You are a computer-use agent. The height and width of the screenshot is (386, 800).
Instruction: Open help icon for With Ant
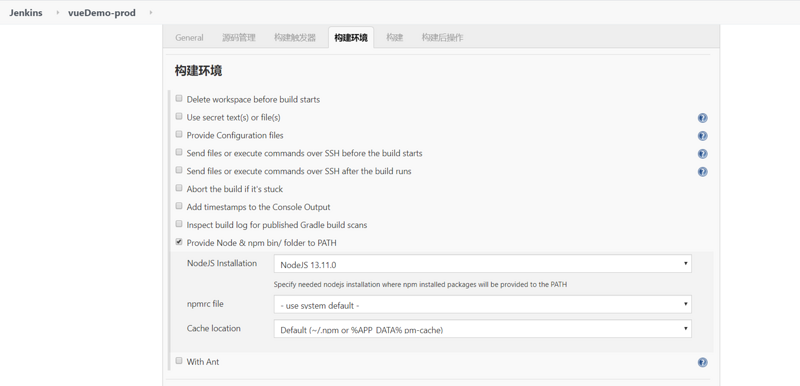click(x=703, y=362)
